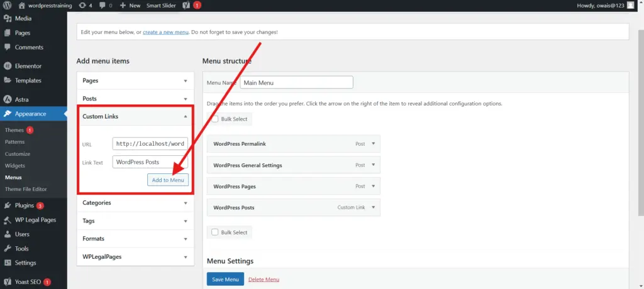Click the Elementor icon in the sidebar
The image size is (644, 289).
click(x=7, y=66)
